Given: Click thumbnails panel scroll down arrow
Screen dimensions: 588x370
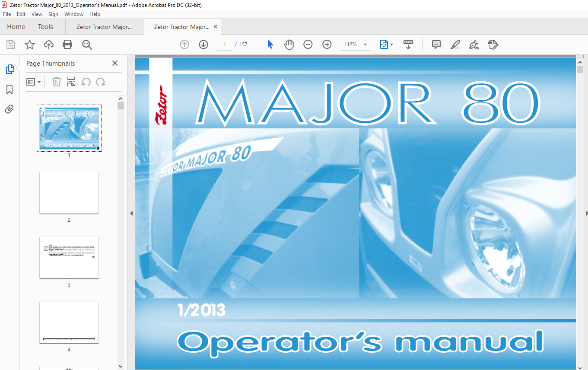Looking at the screenshot, I should [x=121, y=366].
